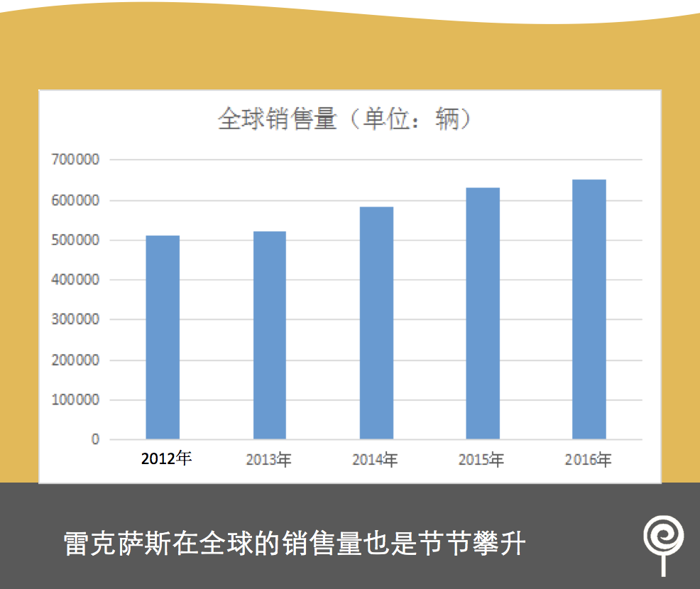Viewport: 700px width, 589px height.
Task: Click the 2012年 axis label
Action: pos(167,458)
